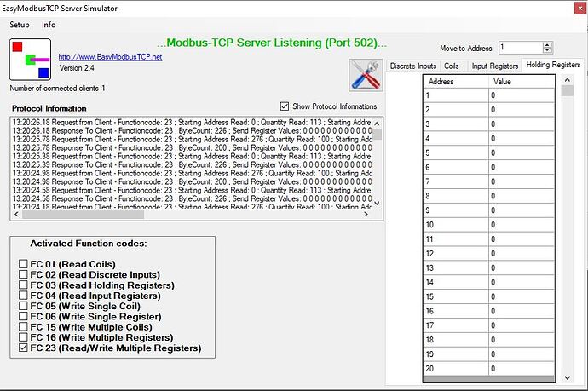Open the screwdriver and wrench tools icon
The image size is (588, 391).
(366, 75)
